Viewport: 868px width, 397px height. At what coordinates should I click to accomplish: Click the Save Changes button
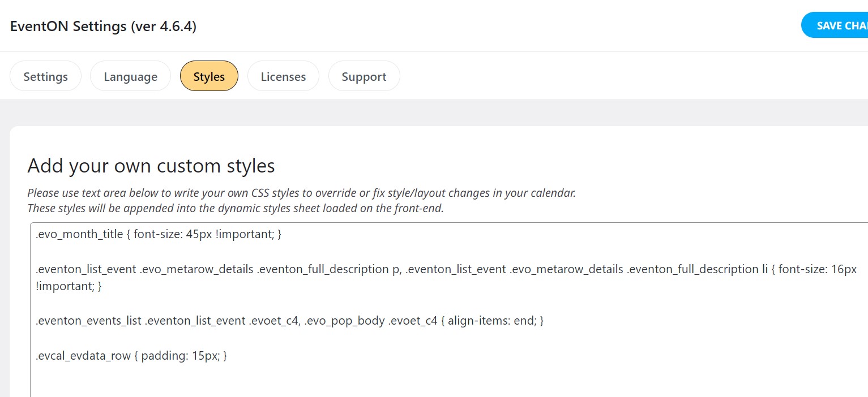pos(835,25)
